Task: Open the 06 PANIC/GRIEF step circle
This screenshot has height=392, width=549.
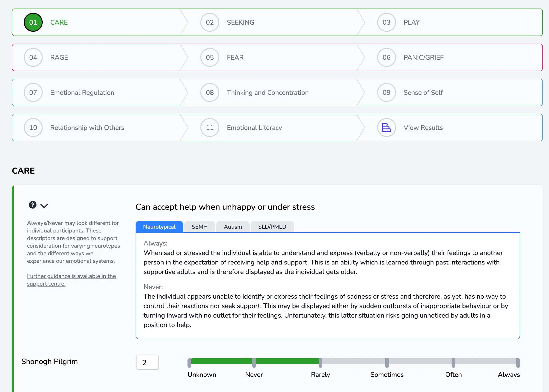Action: (386, 57)
